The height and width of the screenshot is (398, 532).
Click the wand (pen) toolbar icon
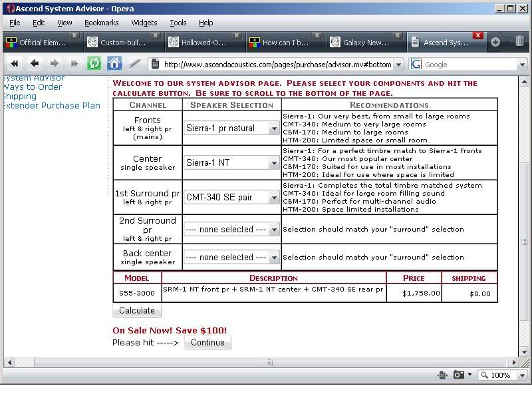tap(135, 63)
